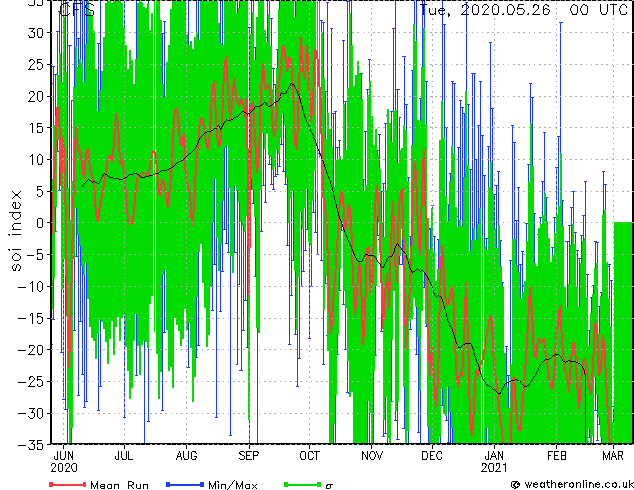Screen dimensions: 634x490
Task: Click the JUL month label
Action: tap(124, 456)
